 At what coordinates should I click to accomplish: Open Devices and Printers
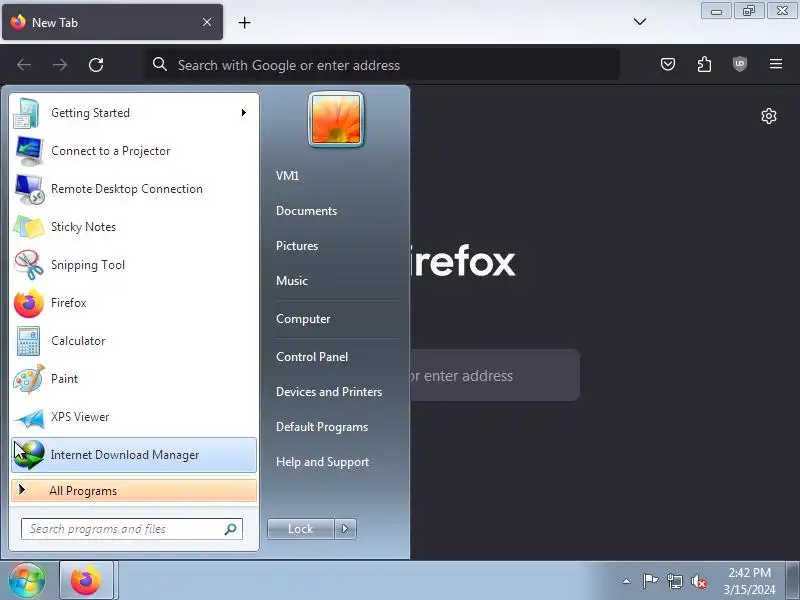tap(329, 392)
